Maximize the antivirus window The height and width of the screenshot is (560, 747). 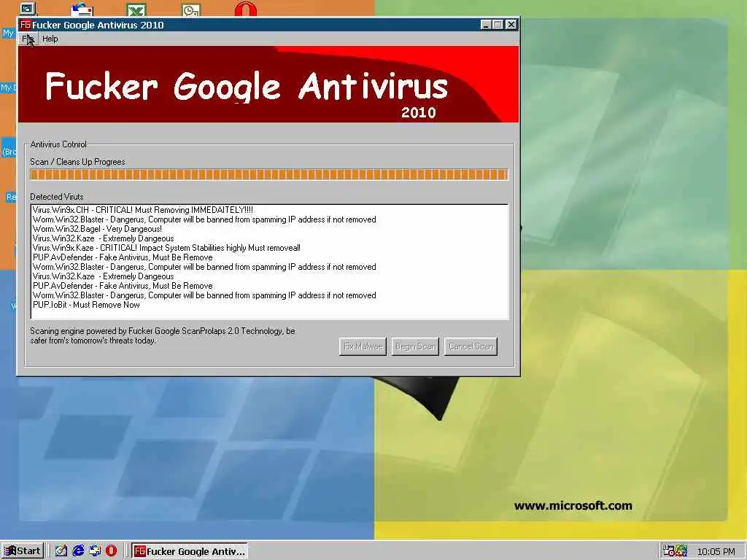(498, 25)
